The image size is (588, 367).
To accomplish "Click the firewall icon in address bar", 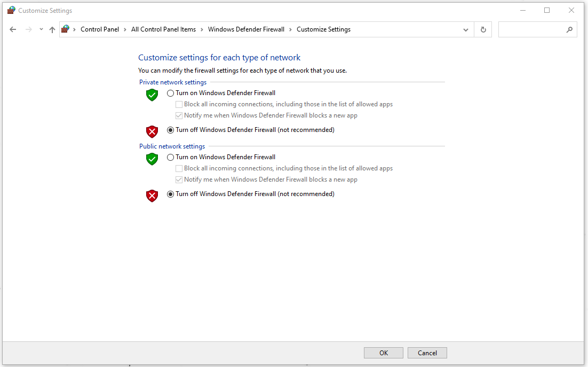I will pyautogui.click(x=66, y=29).
